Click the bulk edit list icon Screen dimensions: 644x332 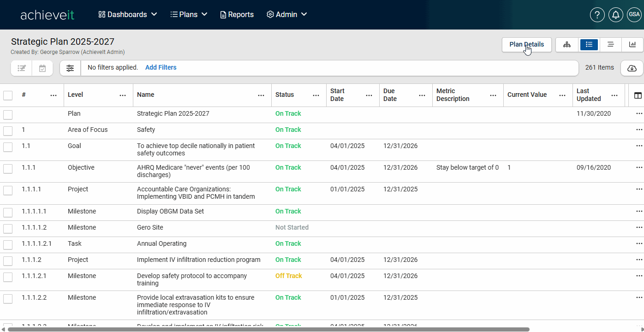tap(22, 68)
